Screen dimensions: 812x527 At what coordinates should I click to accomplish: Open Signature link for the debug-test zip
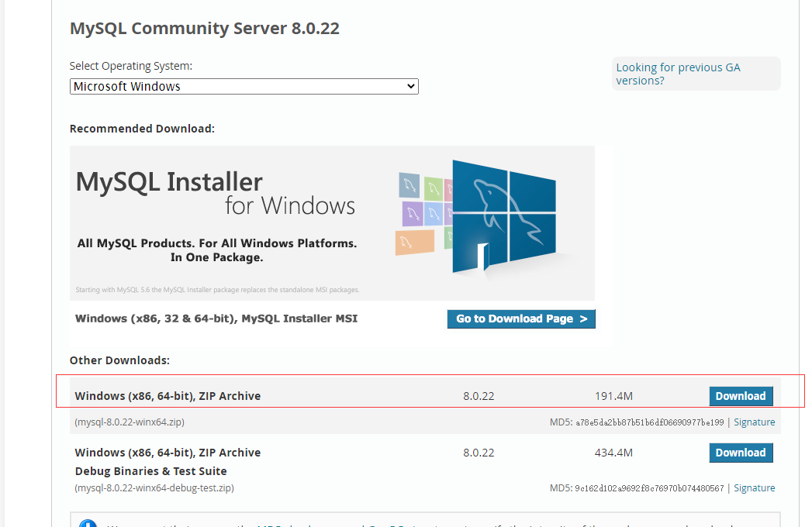[x=754, y=487]
